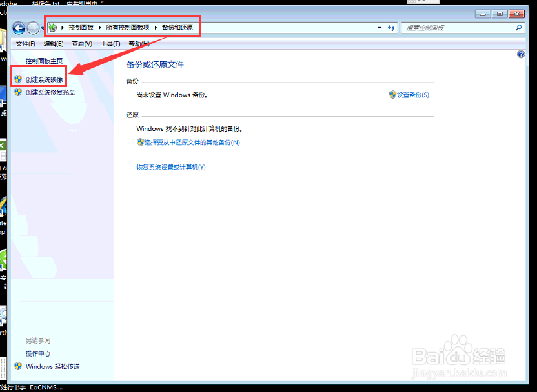Minimize the Control Panel window
Screen dimensions: 537x392
(483, 14)
